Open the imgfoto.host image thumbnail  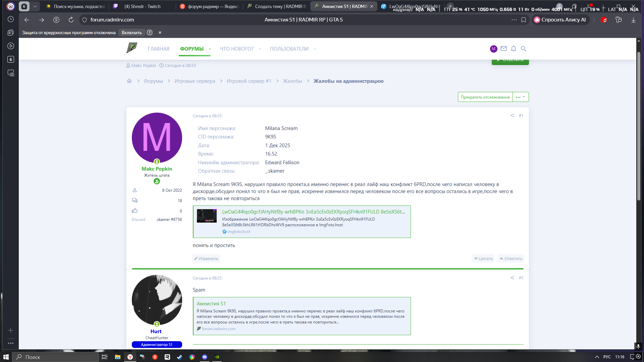(x=207, y=216)
